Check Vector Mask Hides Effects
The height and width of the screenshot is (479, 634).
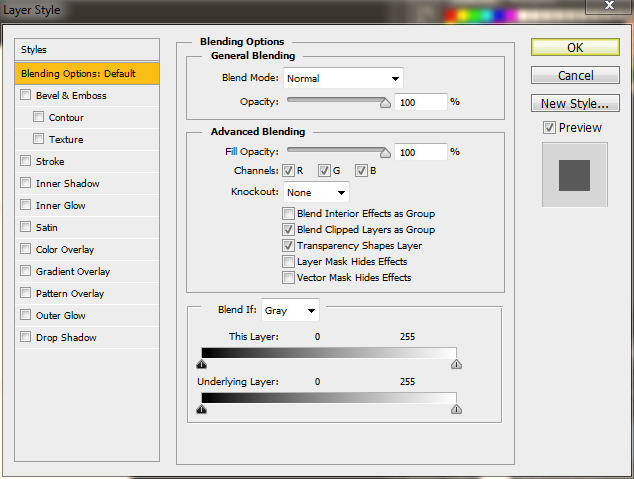[x=288, y=278]
